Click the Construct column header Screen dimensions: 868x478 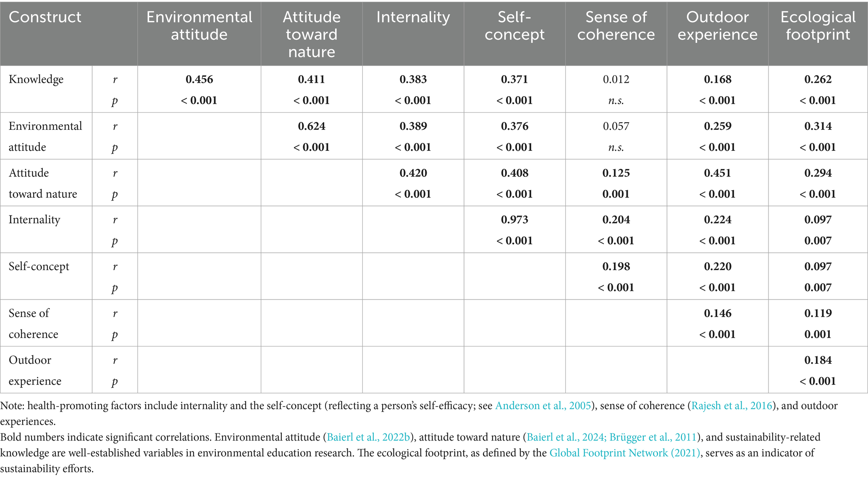45,17
